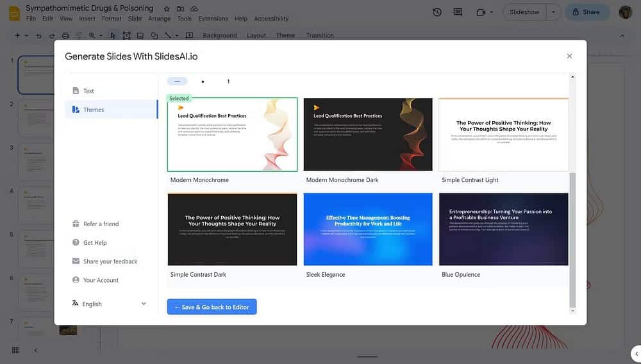Click the Your Account person icon
Image resolution: width=641 pixels, height=364 pixels.
tap(76, 280)
